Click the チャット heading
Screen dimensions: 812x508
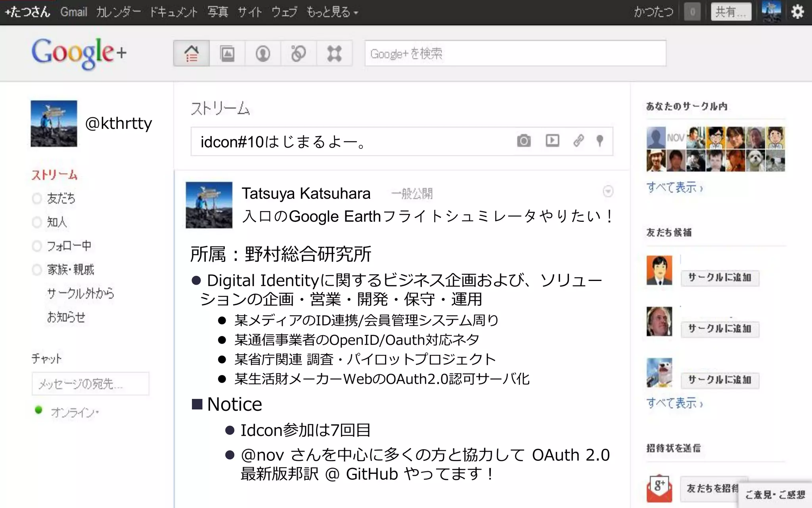tap(46, 359)
